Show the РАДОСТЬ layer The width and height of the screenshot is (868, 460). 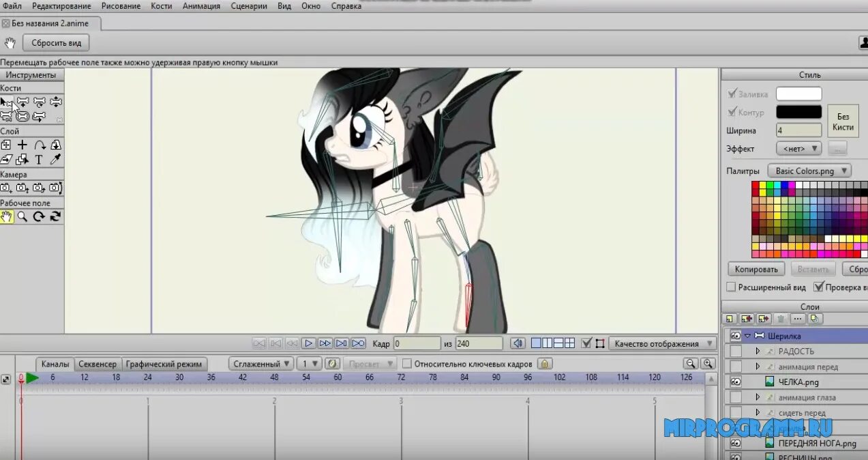pos(735,351)
